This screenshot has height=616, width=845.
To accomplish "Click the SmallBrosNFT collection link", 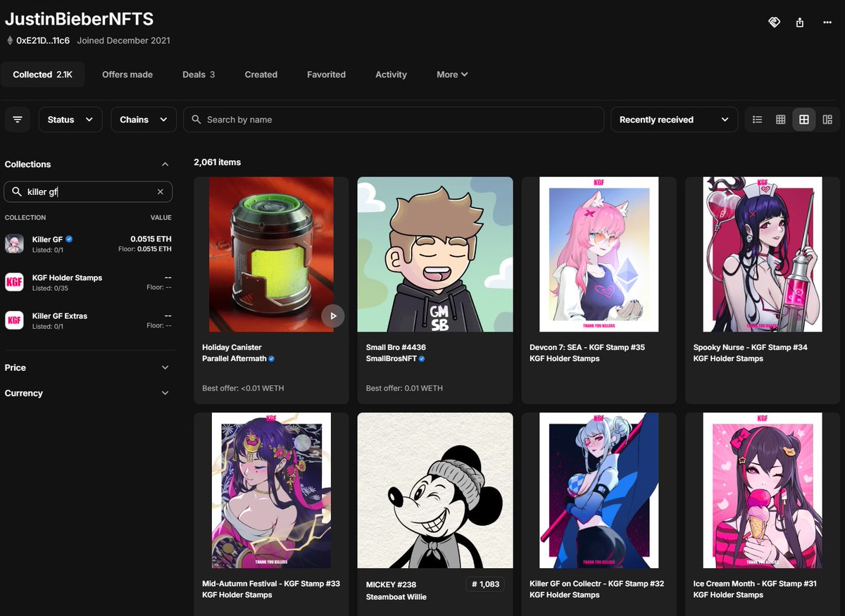I will coord(392,358).
